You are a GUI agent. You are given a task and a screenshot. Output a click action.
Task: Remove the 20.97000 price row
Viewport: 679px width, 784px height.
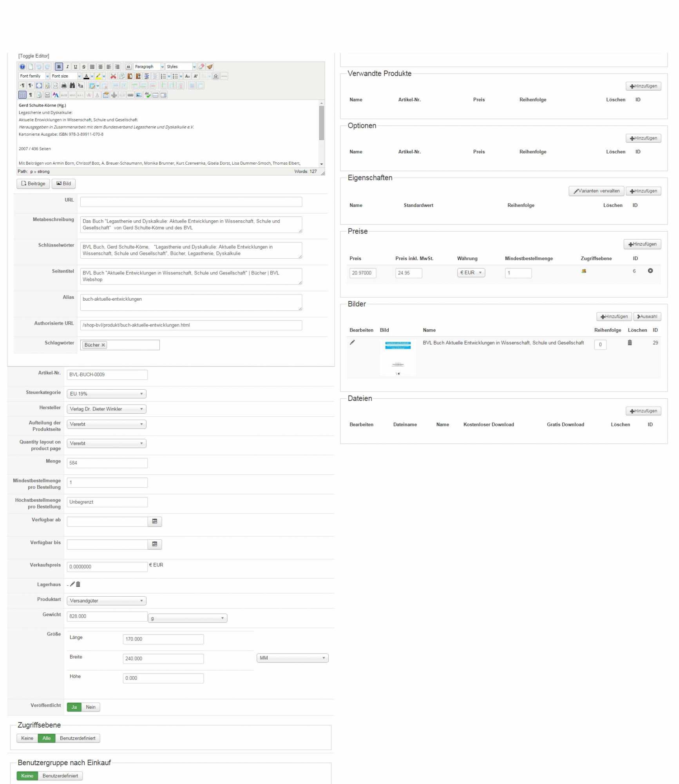coord(650,270)
